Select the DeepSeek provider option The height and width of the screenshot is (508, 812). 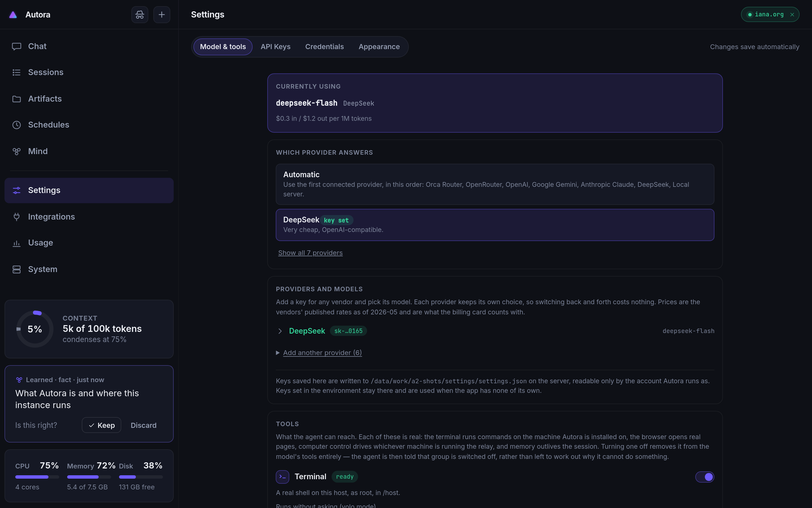(495, 225)
